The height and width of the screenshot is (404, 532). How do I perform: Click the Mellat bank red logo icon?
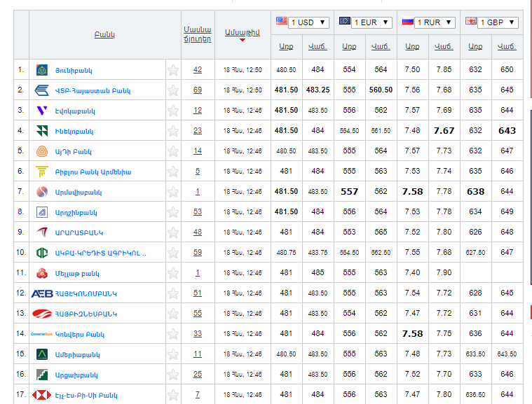tap(42, 273)
